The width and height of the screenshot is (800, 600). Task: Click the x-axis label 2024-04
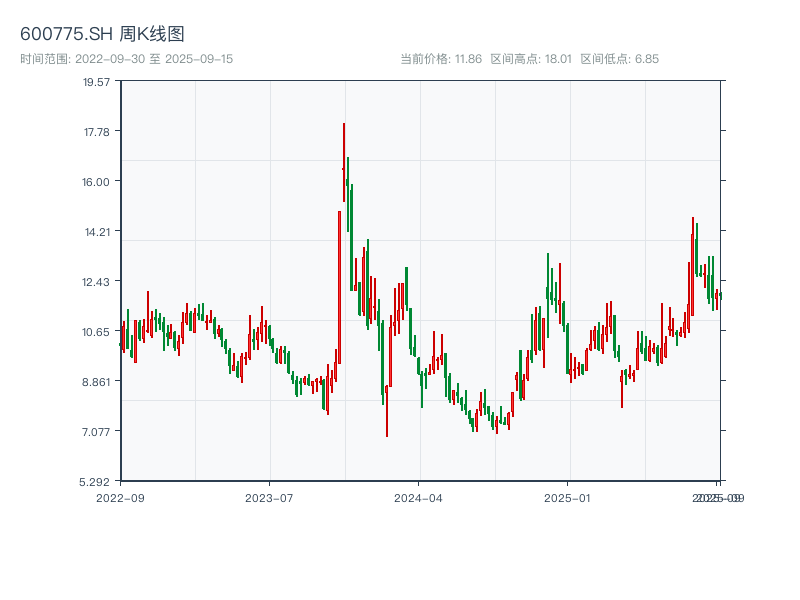(418, 498)
